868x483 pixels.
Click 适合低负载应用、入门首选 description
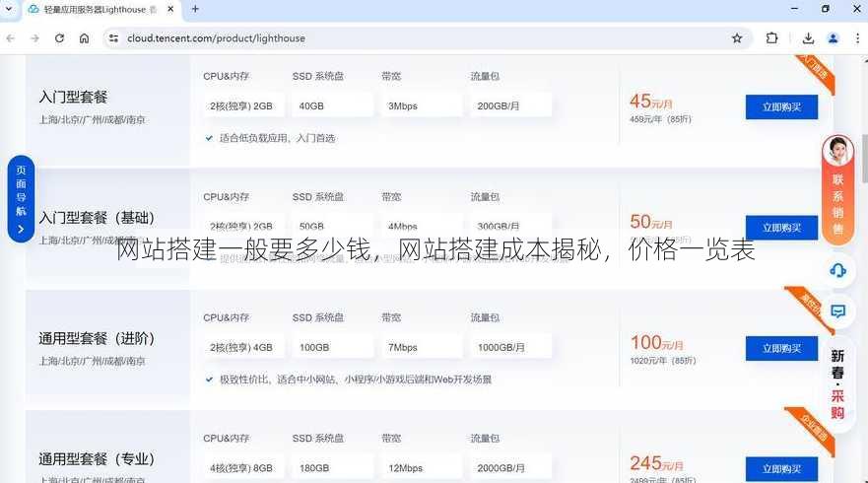point(277,138)
